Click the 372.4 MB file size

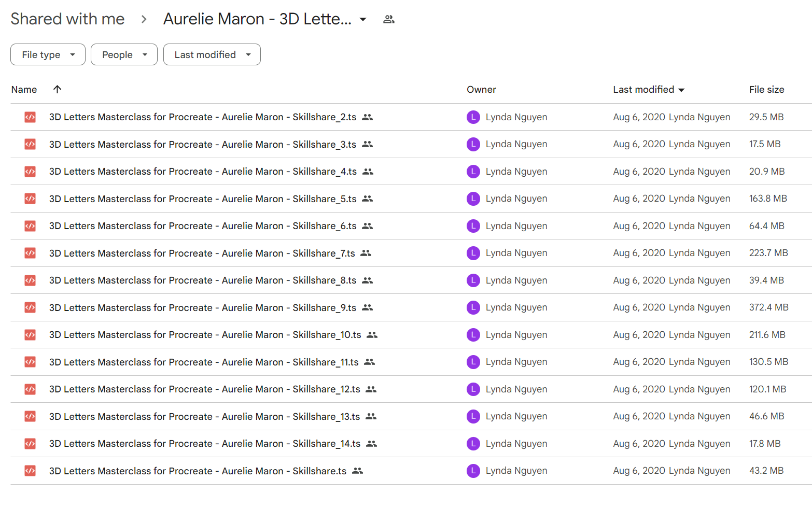769,307
